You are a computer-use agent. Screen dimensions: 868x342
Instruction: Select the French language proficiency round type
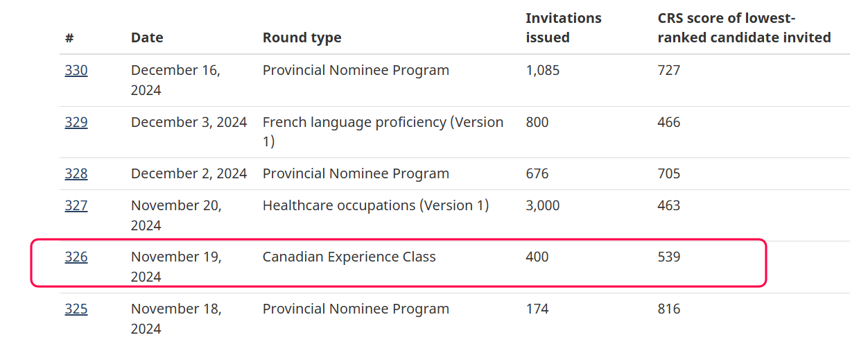tap(383, 132)
